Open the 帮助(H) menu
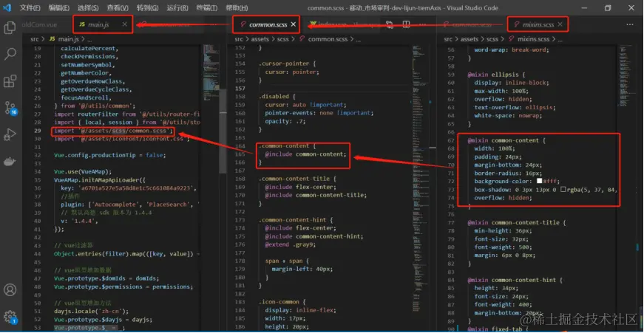Viewport: 644px width, 333px height. (x=237, y=8)
